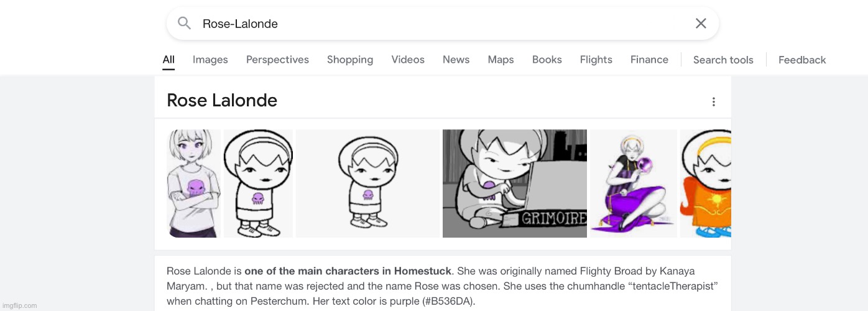This screenshot has width=868, height=311.
Task: Open the anime-style Rose with crossed arms image
Action: (194, 183)
